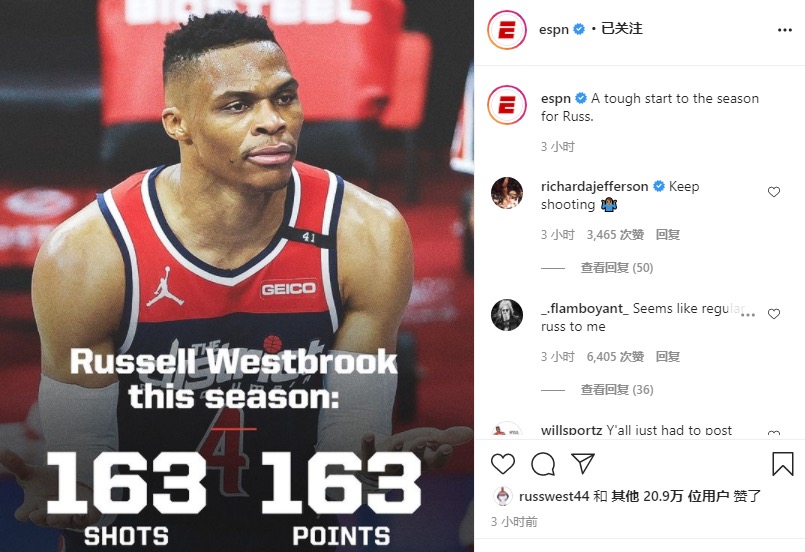The height and width of the screenshot is (552, 805).
Task: Reply to richardajefferson's comment via 回复
Action: click(667, 235)
